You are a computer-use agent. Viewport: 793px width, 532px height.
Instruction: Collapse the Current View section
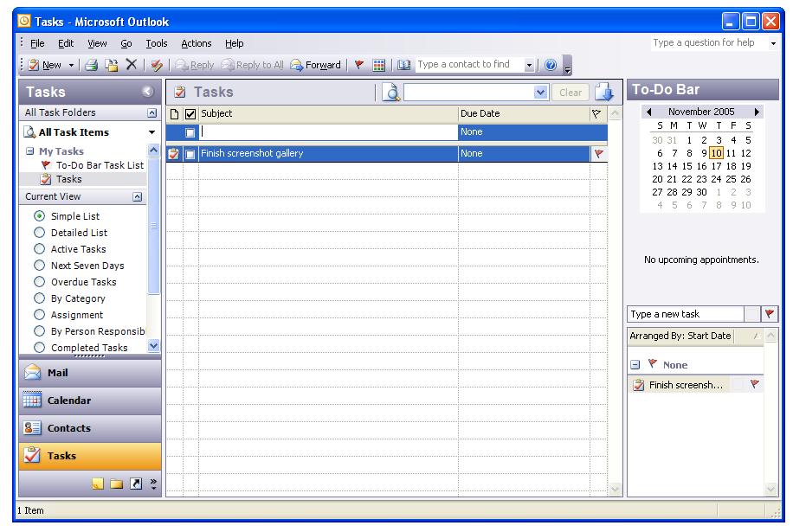[138, 196]
